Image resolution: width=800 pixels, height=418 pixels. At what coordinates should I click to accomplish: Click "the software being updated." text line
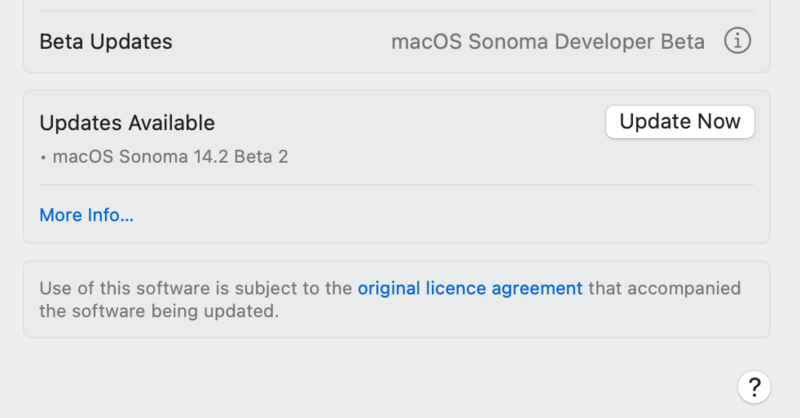click(x=158, y=311)
